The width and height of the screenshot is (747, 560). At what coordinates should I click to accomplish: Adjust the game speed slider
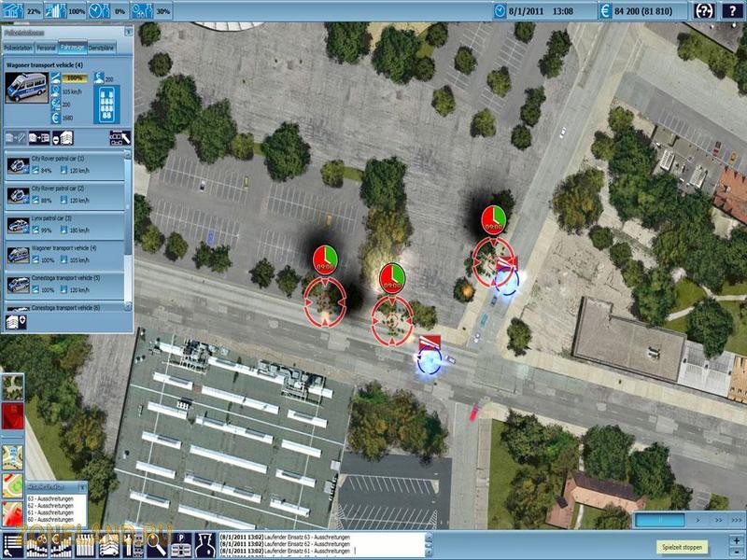coord(664,517)
